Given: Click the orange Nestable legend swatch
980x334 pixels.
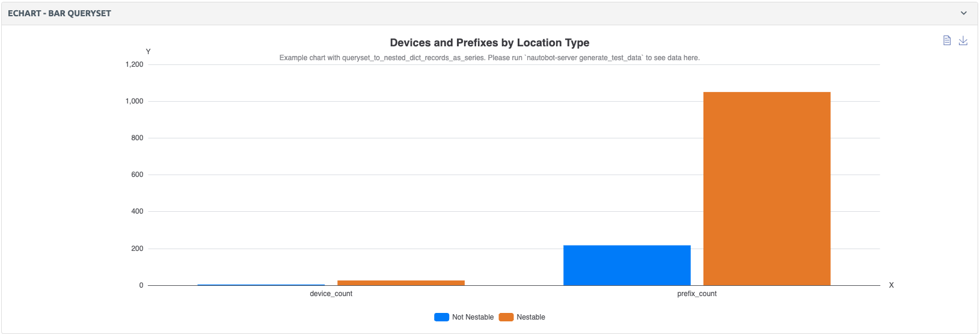Looking at the screenshot, I should click(506, 317).
